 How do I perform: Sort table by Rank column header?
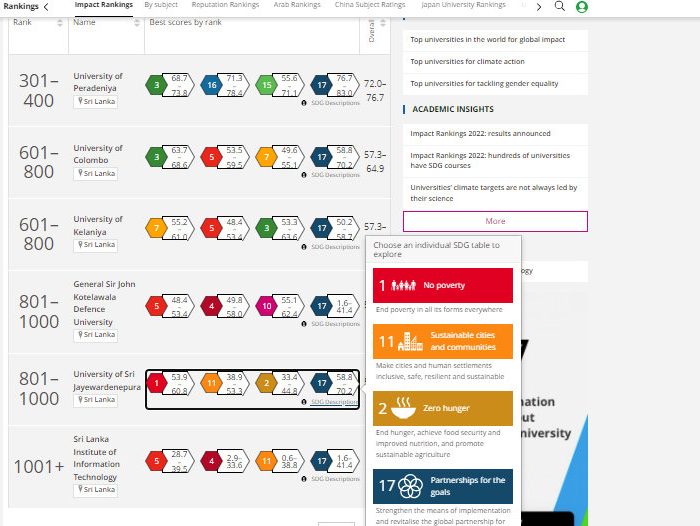24,22
